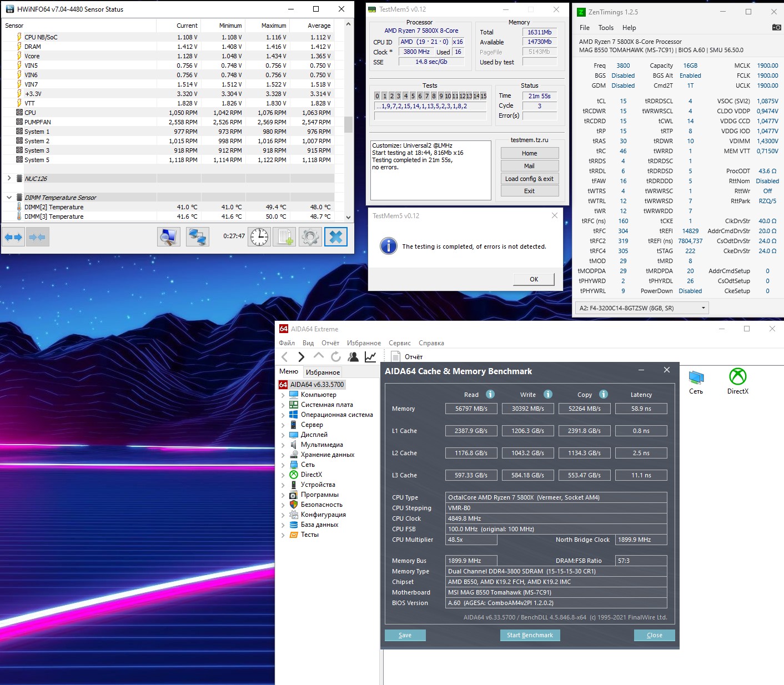
Task: Expand the Мультимедиа tree node chevron
Action: tap(283, 445)
